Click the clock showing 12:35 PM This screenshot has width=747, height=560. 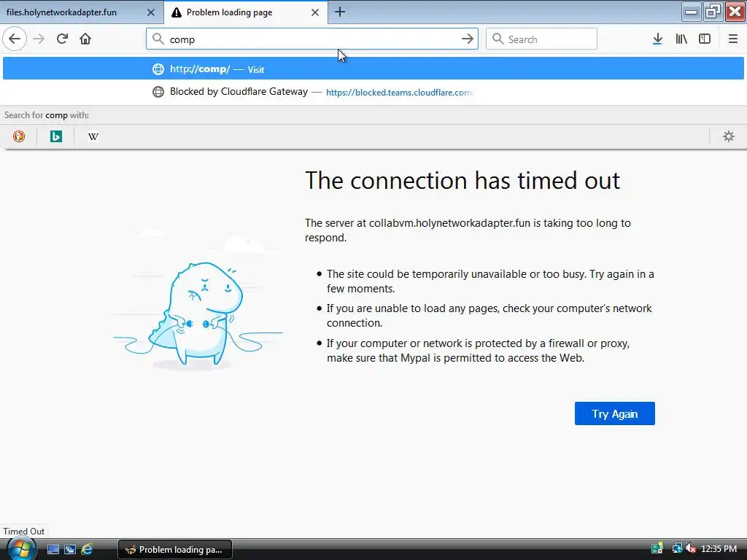click(x=719, y=549)
